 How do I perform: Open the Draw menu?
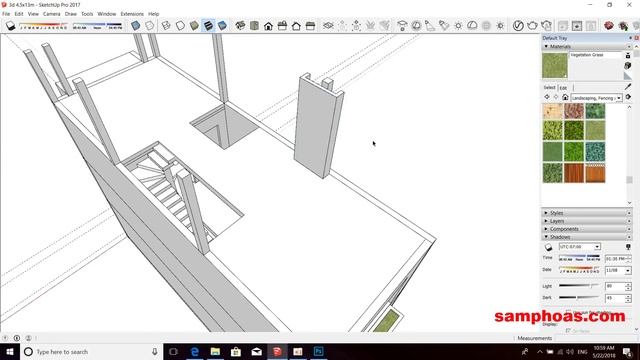click(71, 14)
